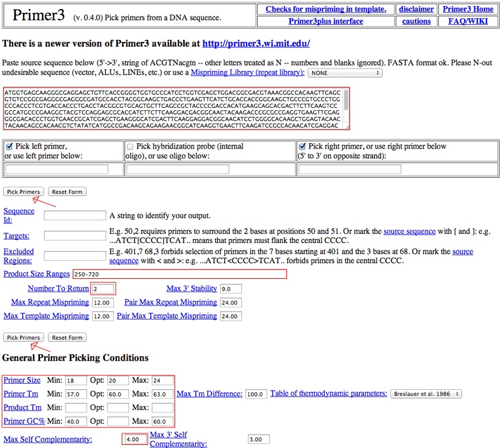Enable the Pick hybridization probe checkbox
Viewport: 501px width, 448px height.
[130, 147]
